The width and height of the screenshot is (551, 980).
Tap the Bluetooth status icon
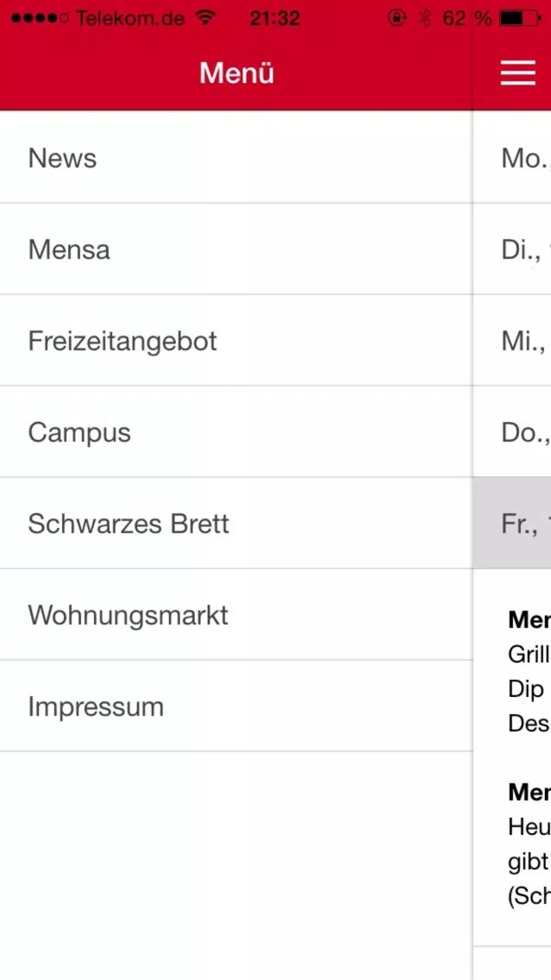click(x=425, y=19)
